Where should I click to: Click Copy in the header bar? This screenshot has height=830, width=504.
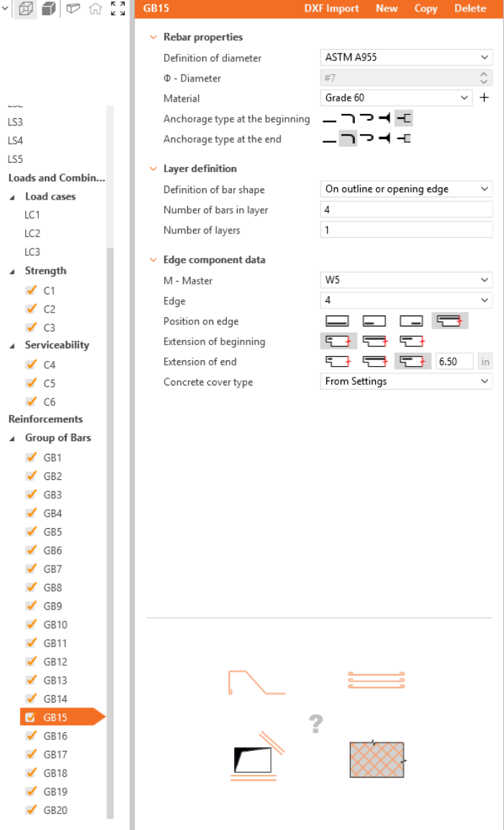(426, 9)
